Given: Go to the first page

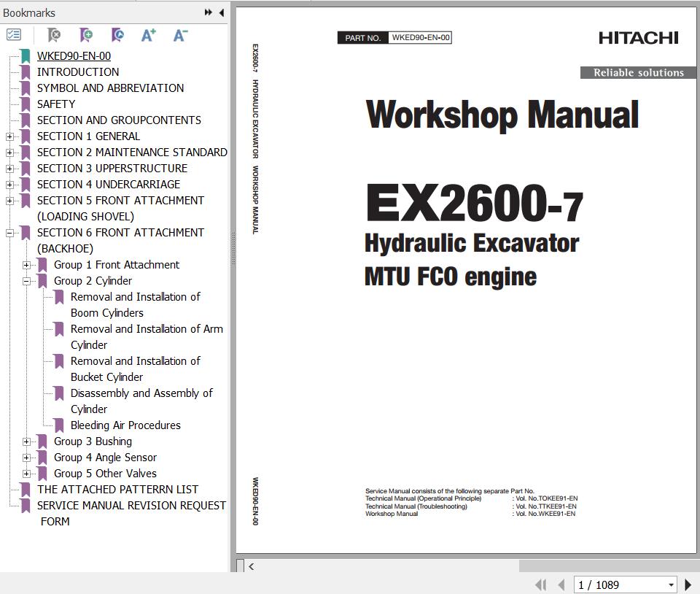Looking at the screenshot, I should click(540, 585).
